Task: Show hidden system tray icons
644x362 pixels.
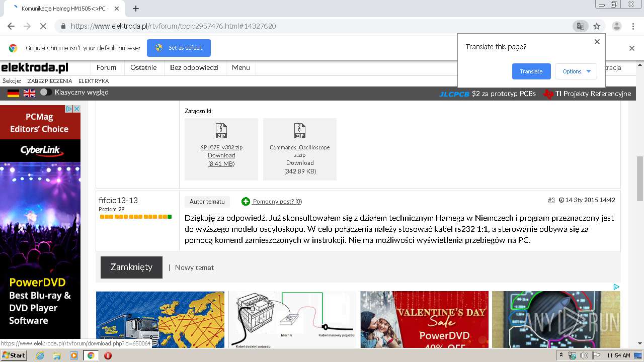Action: tap(561, 355)
